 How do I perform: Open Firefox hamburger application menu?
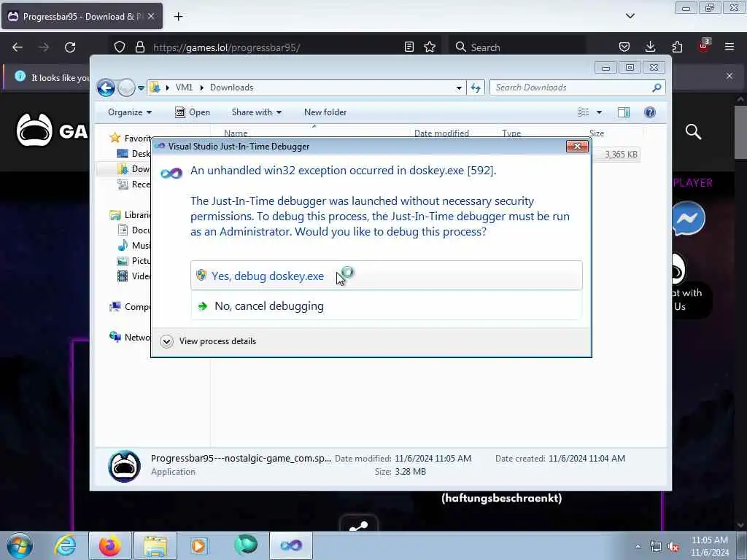pyautogui.click(x=729, y=47)
